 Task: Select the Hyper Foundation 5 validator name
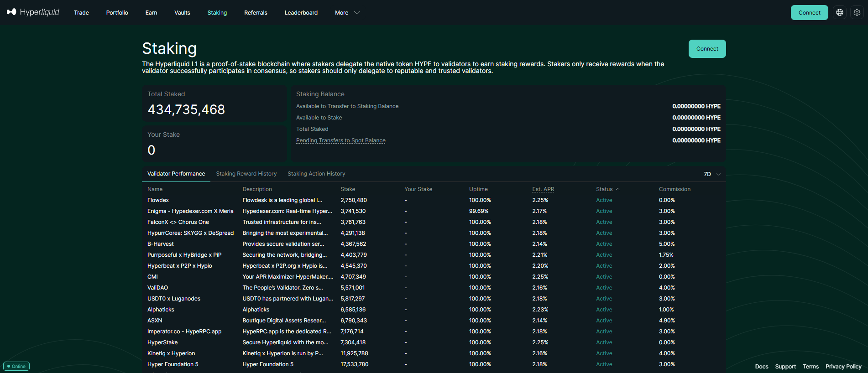(173, 364)
